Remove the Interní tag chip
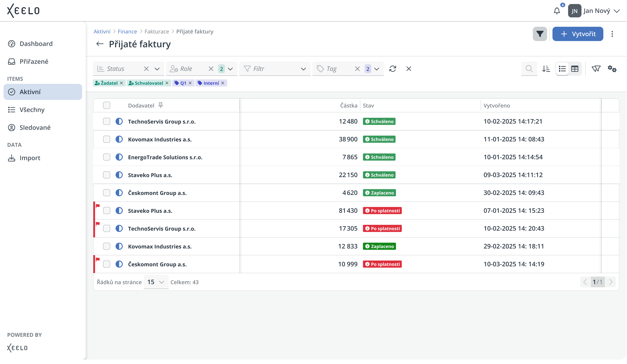This screenshot has width=627, height=364. (223, 83)
